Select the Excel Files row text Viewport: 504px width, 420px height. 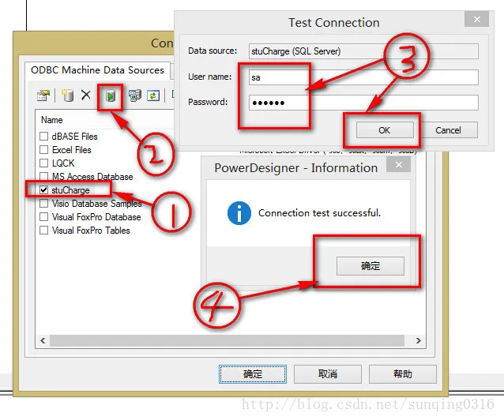[x=72, y=150]
